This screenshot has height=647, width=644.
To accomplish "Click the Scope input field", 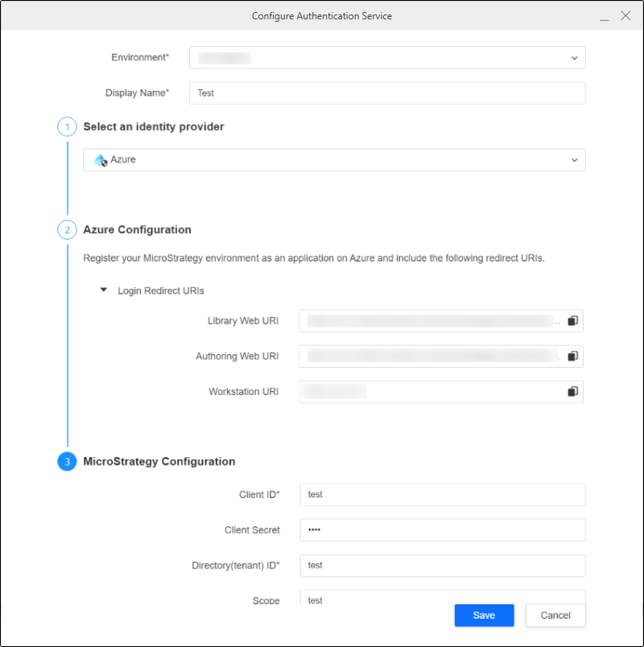I will coord(443,597).
